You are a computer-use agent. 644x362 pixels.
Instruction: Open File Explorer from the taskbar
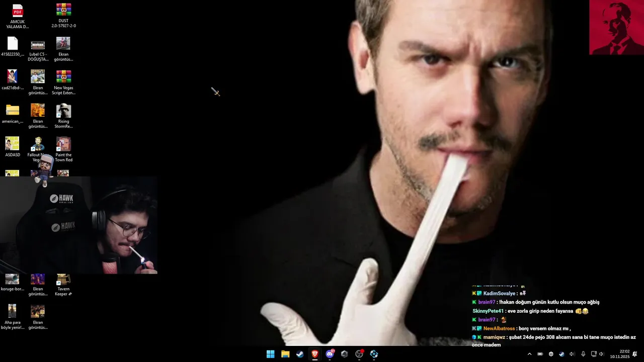285,354
